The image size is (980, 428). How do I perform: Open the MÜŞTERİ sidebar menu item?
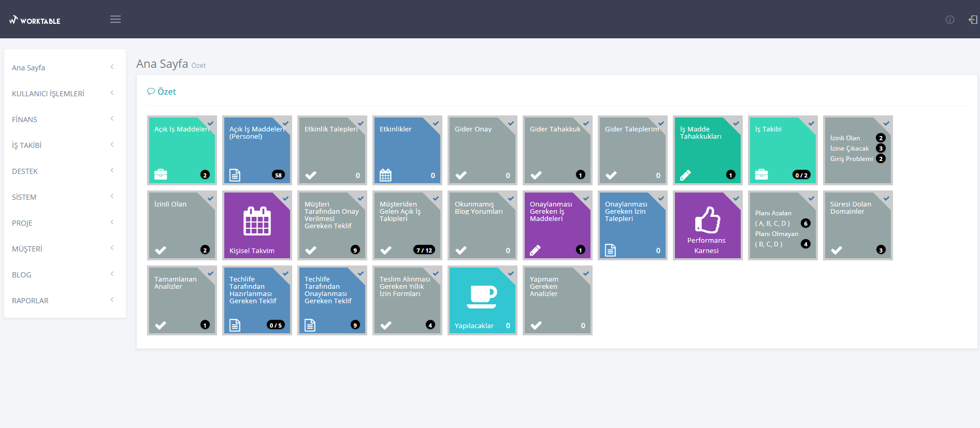tap(27, 249)
